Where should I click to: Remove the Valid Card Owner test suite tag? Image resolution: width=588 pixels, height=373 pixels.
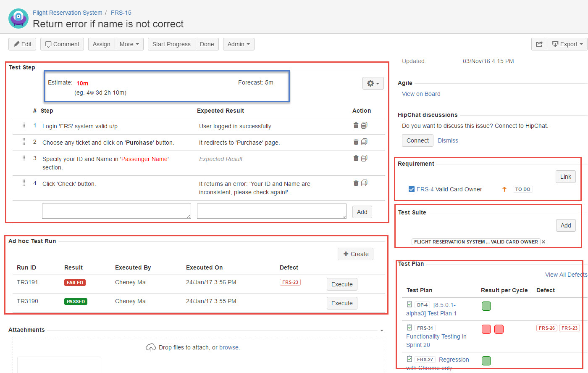coord(543,242)
